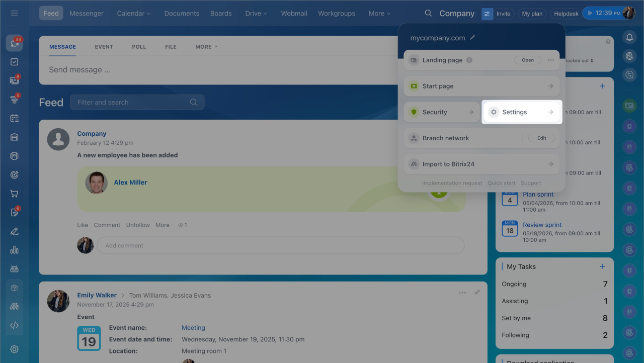The image size is (644, 363).
Task: Open Settings in the company popup
Action: [522, 112]
